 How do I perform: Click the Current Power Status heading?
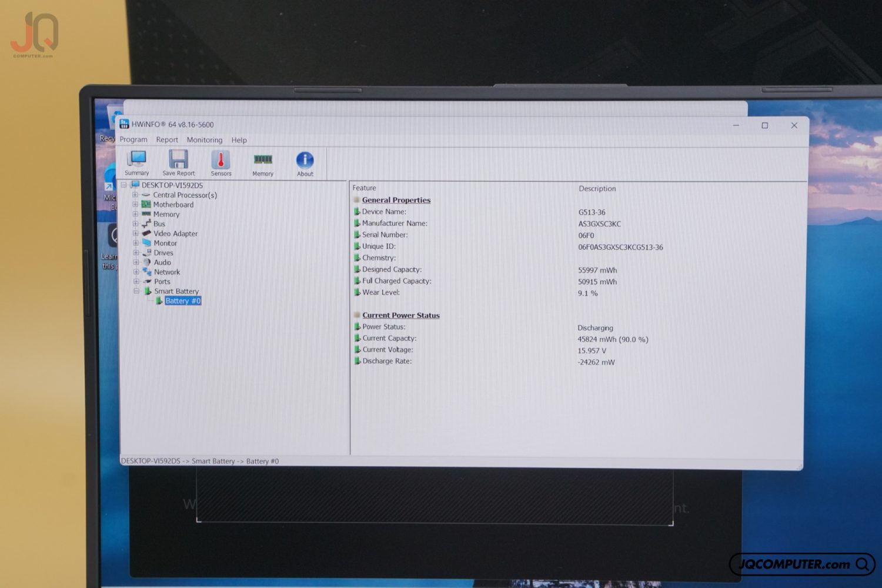401,315
